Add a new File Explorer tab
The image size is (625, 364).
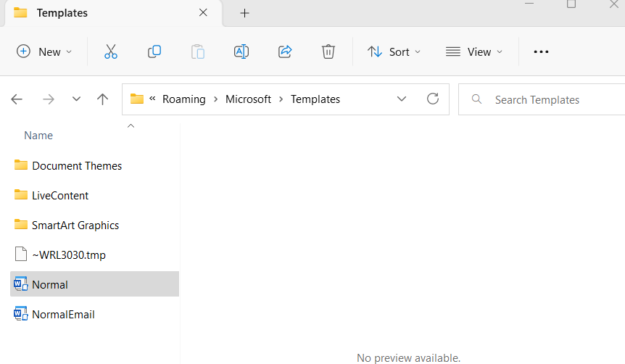tap(245, 13)
